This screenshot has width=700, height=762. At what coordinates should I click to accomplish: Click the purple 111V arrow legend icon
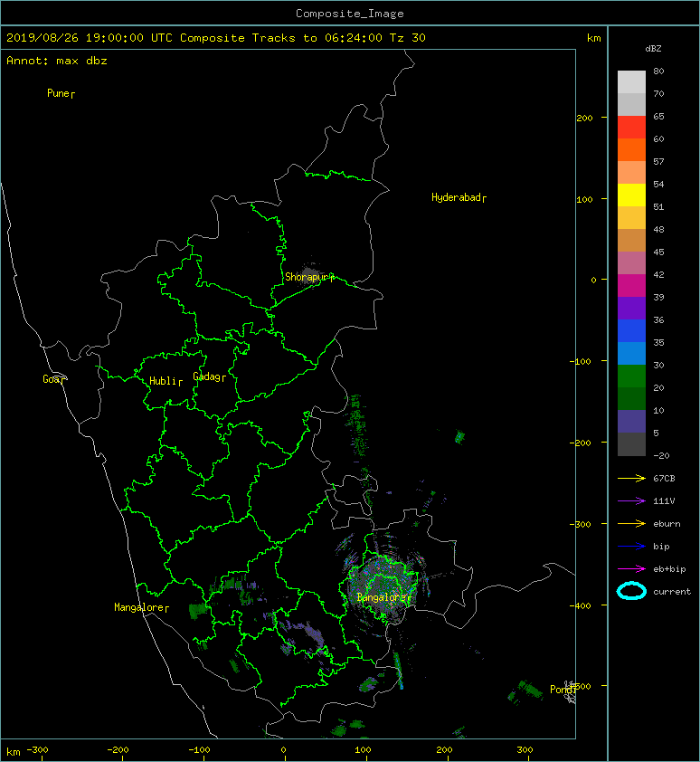(x=631, y=501)
